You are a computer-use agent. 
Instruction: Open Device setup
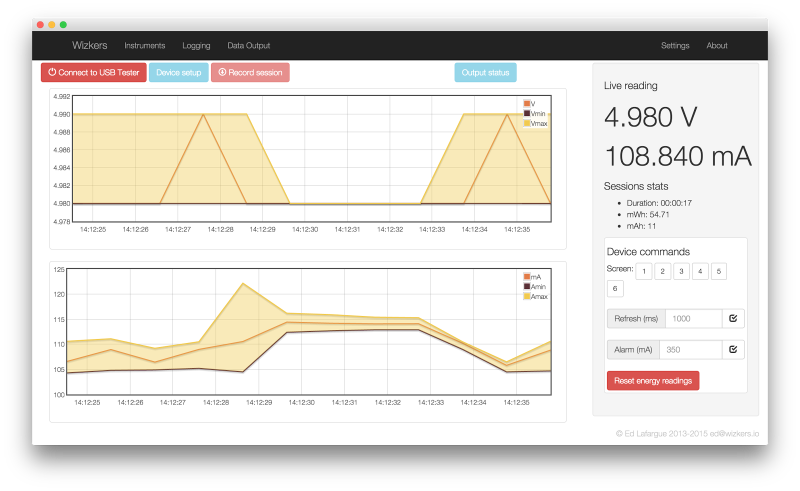179,72
